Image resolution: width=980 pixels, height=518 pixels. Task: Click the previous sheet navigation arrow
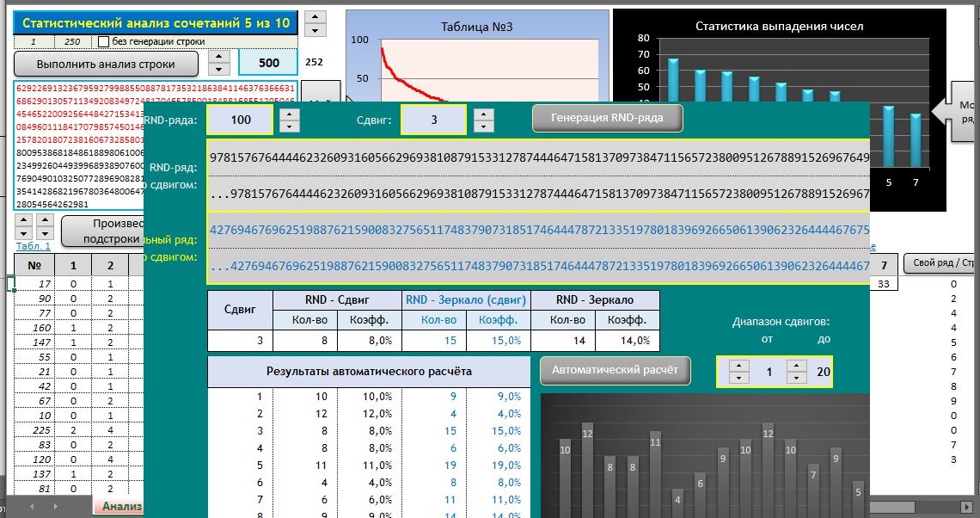(x=32, y=506)
